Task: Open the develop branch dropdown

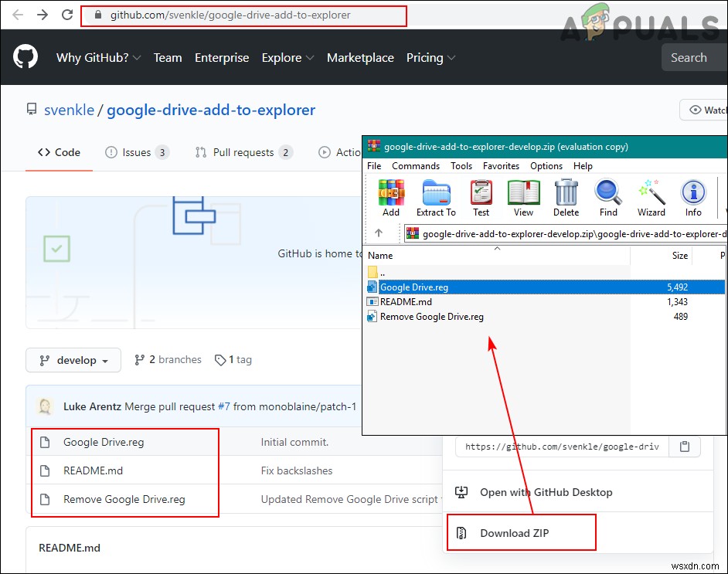Action: click(73, 359)
